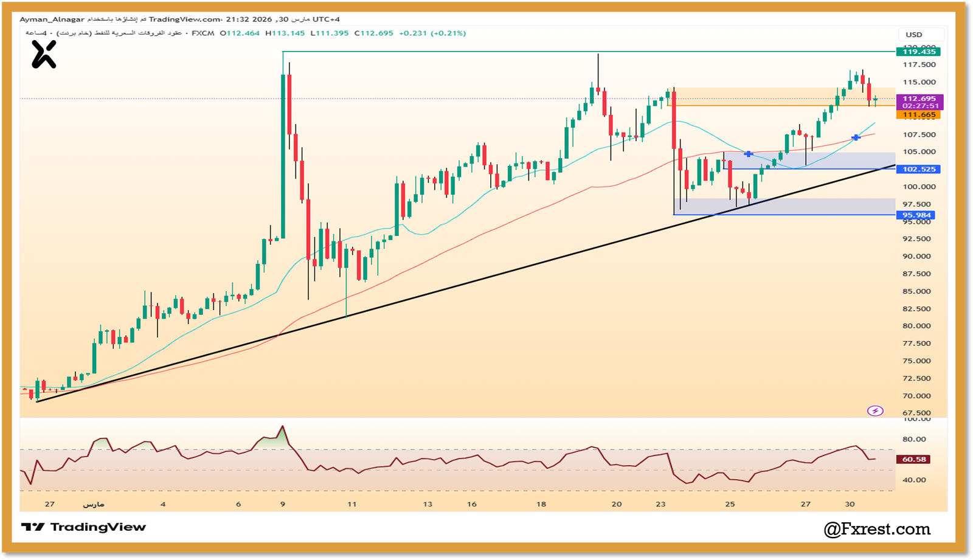Screen dimensions: 973x560
Task: Click the black X logo at top-left
Action: coord(44,54)
